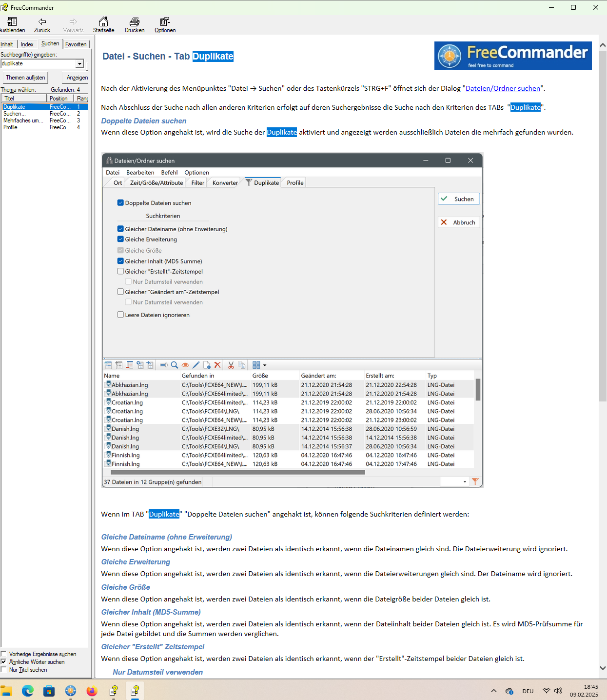The width and height of the screenshot is (607, 700).
Task: Click the magnifier search icon in dialog screenshot toolbar
Action: click(175, 365)
